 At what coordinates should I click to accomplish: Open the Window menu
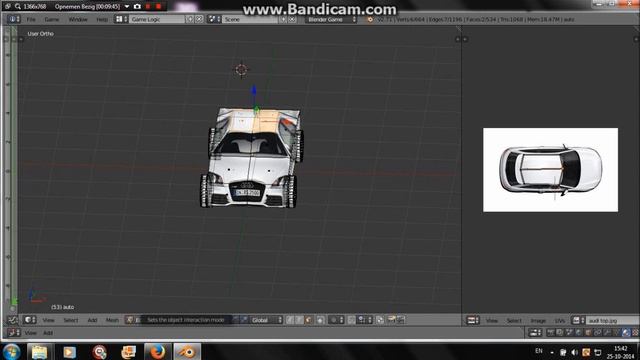coord(78,19)
